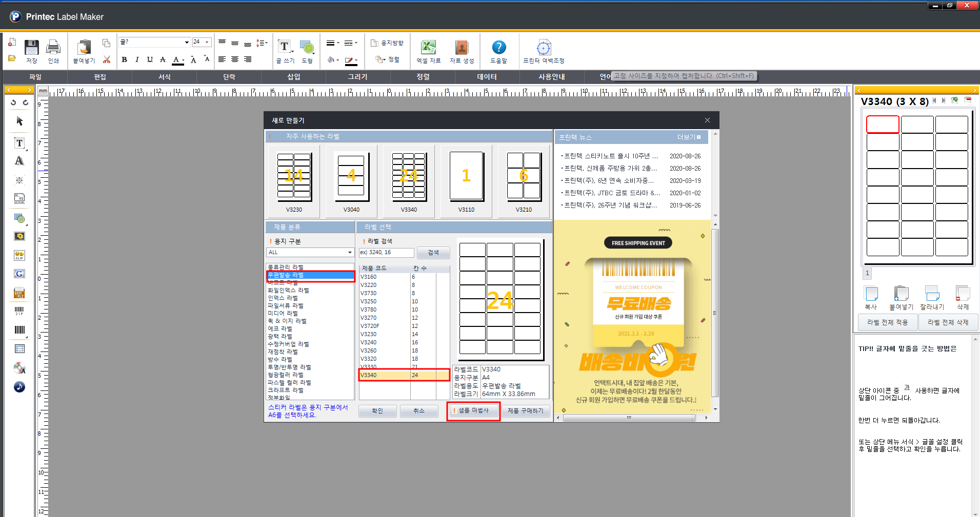Select the table tool in sidebar
The height and width of the screenshot is (517, 980).
point(19,349)
